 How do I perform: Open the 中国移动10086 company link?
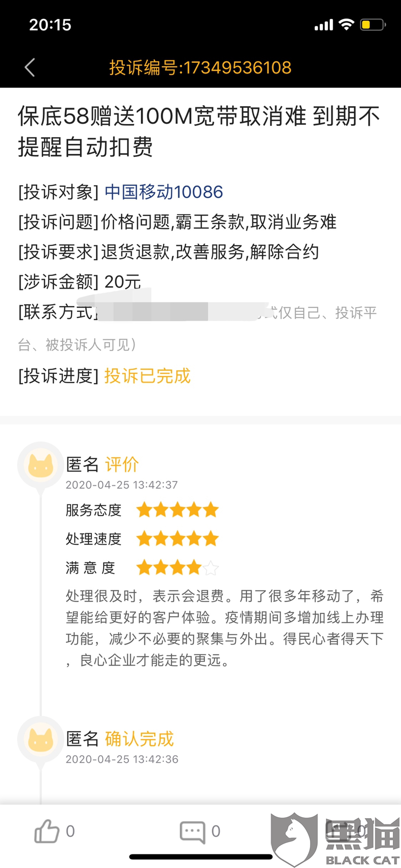click(x=164, y=192)
